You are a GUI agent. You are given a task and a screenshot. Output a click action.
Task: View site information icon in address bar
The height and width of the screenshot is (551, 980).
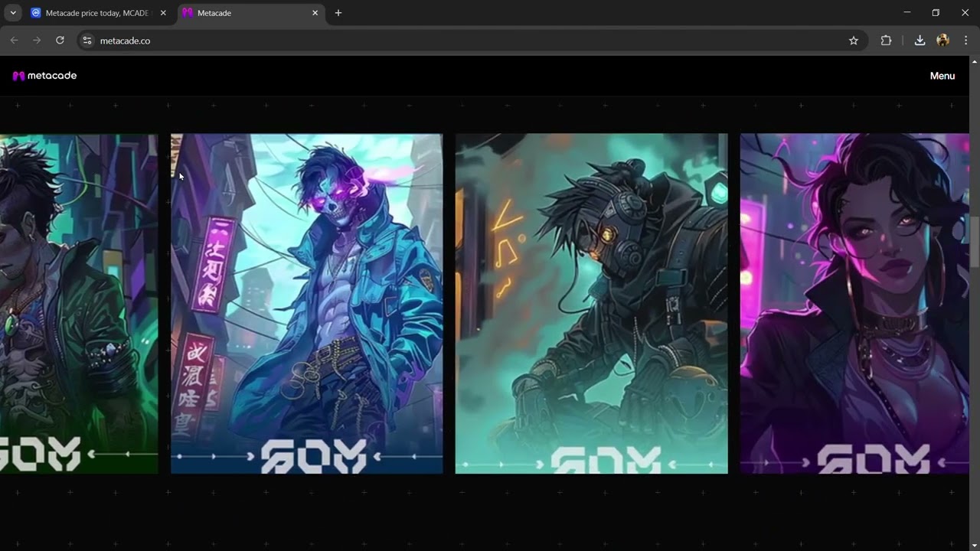point(87,41)
